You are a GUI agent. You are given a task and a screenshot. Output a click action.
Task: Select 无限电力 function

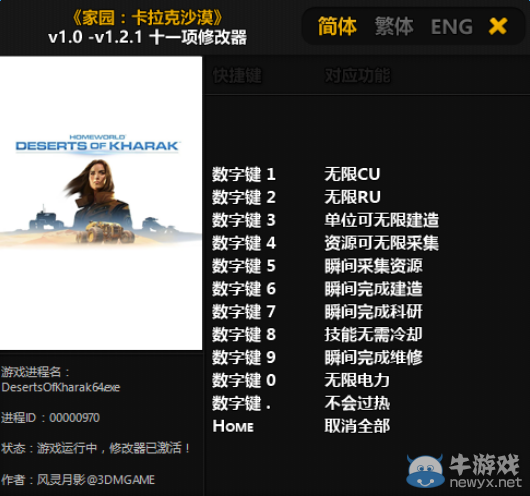click(x=357, y=380)
